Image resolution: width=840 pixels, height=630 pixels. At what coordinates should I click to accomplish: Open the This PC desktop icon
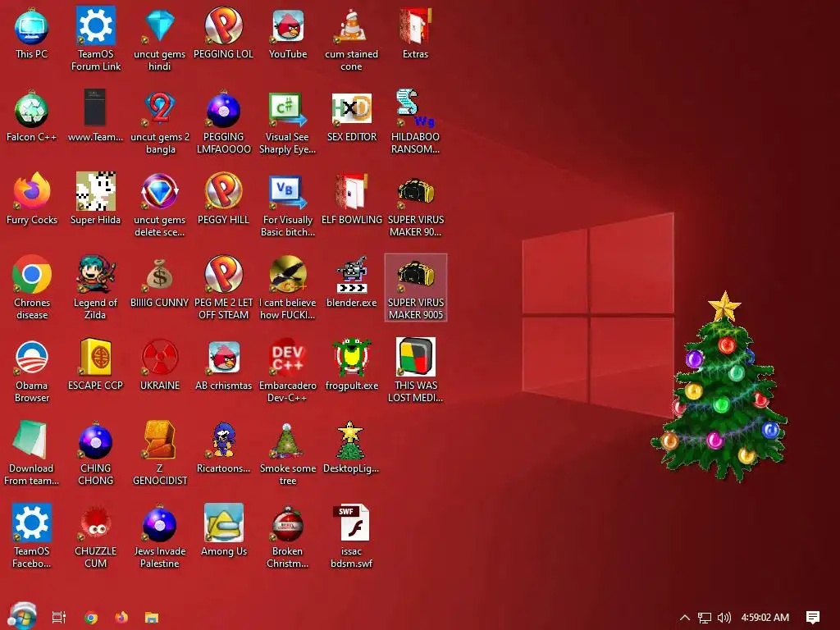click(x=32, y=34)
